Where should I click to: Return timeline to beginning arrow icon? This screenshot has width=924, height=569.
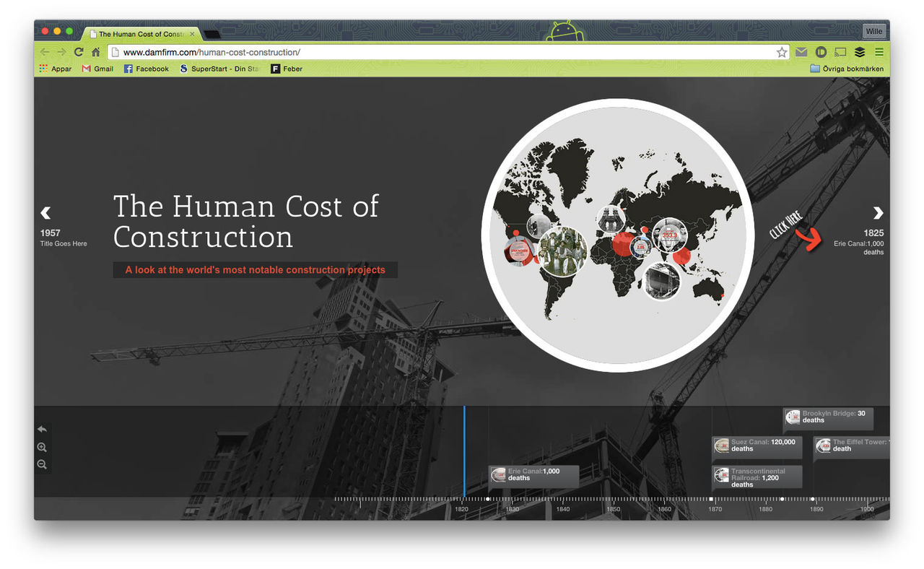coord(42,429)
